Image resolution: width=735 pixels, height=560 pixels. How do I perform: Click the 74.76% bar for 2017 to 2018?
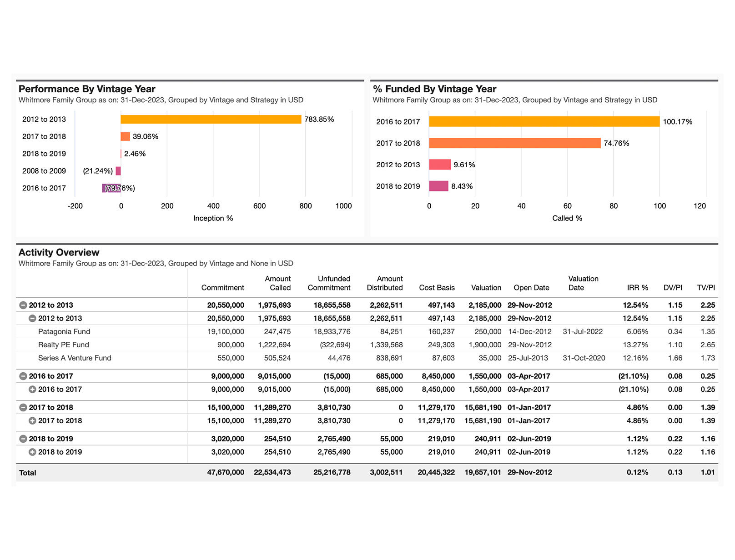tap(514, 143)
